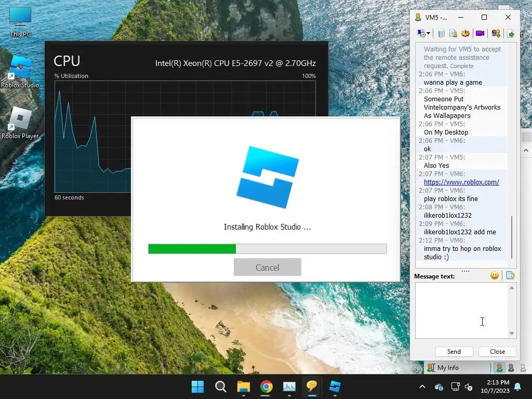Click message box scroll up arrow

[512, 288]
